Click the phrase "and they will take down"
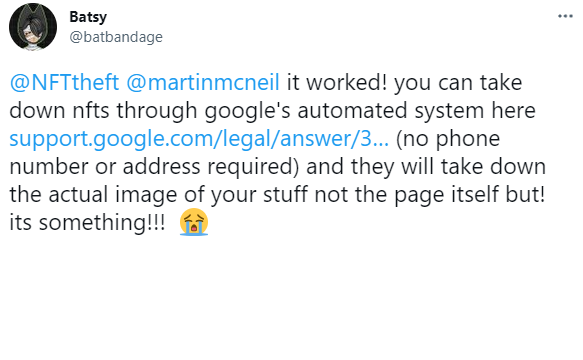 point(426,166)
